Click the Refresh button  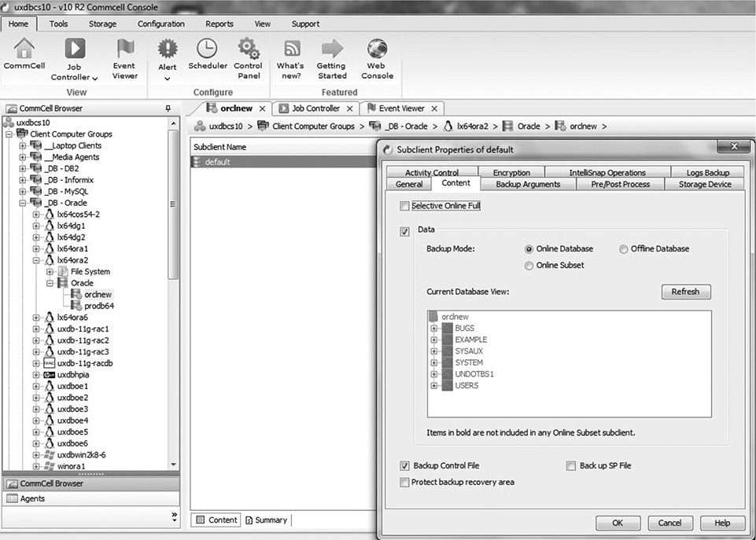[686, 292]
